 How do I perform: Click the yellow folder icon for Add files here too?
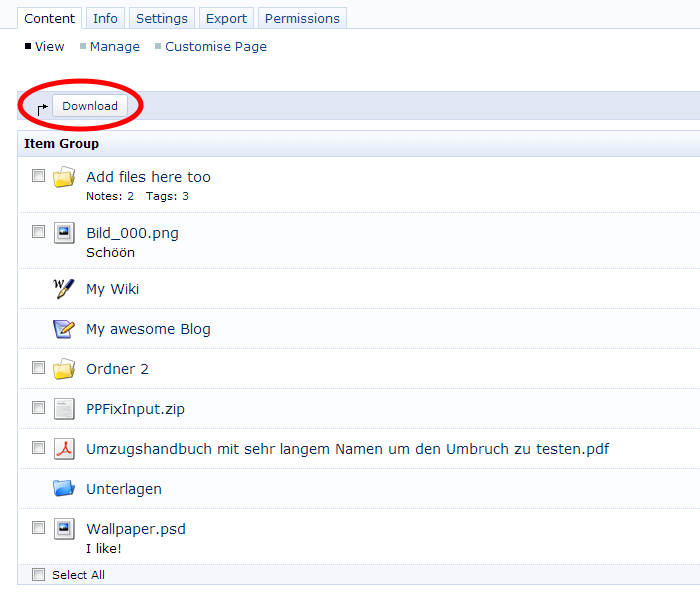click(x=64, y=178)
